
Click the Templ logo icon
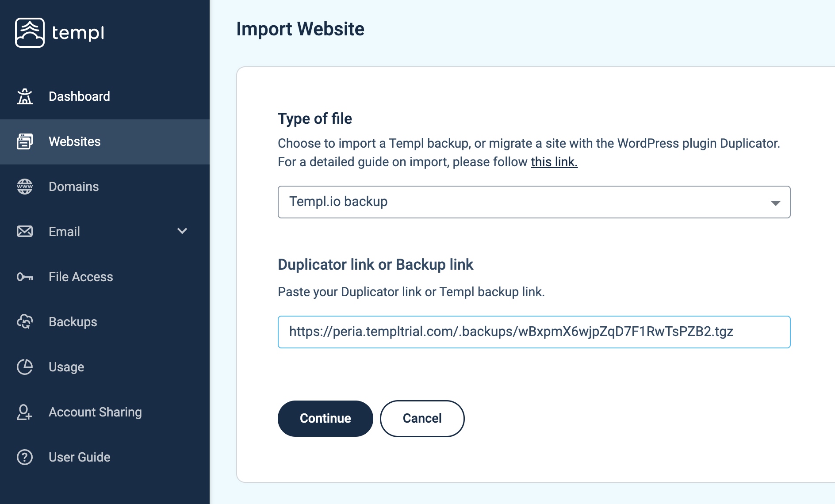coord(30,33)
